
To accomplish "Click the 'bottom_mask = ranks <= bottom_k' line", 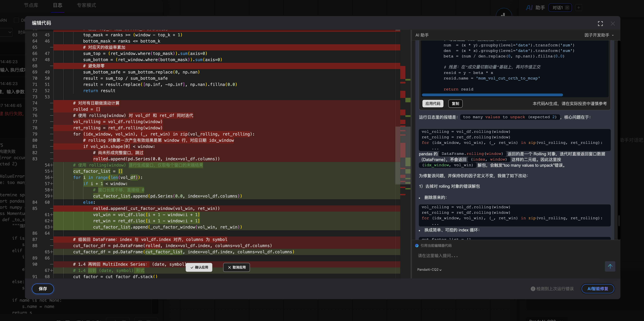I will (x=121, y=41).
